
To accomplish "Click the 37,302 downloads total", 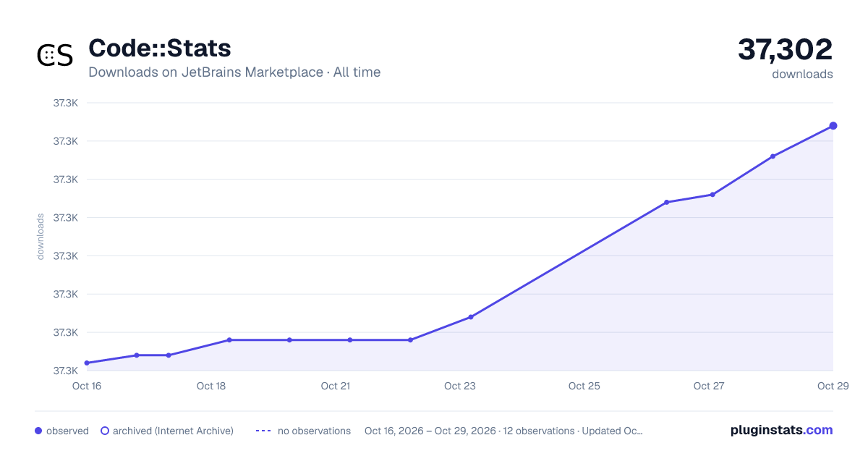I will point(786,50).
